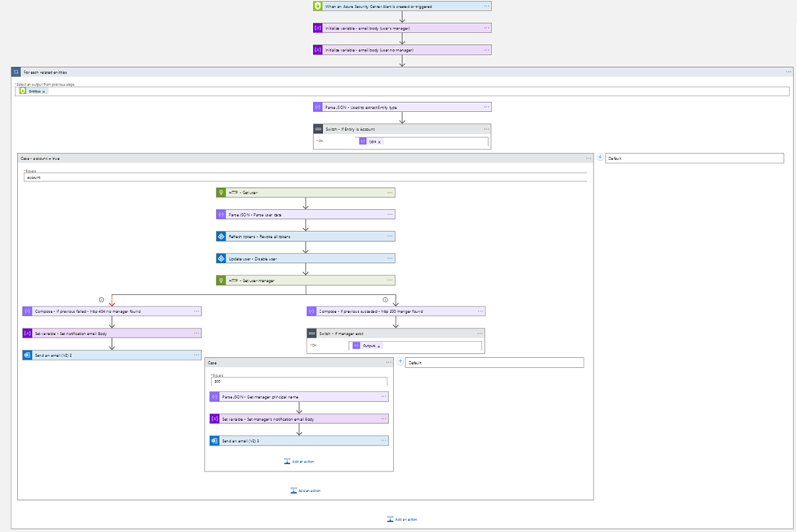Click Set variable - Set notification email Body icon
This screenshot has width=797, height=532.
28,333
